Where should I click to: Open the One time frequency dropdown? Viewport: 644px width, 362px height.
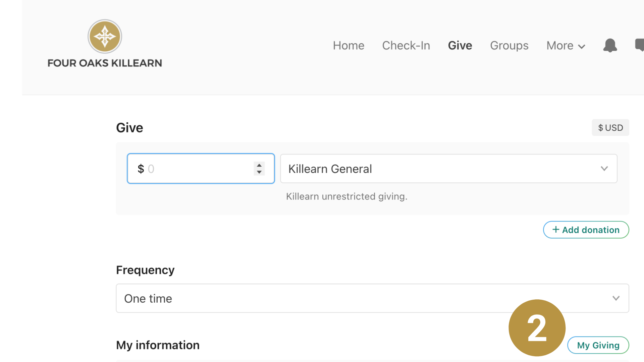coord(372,298)
